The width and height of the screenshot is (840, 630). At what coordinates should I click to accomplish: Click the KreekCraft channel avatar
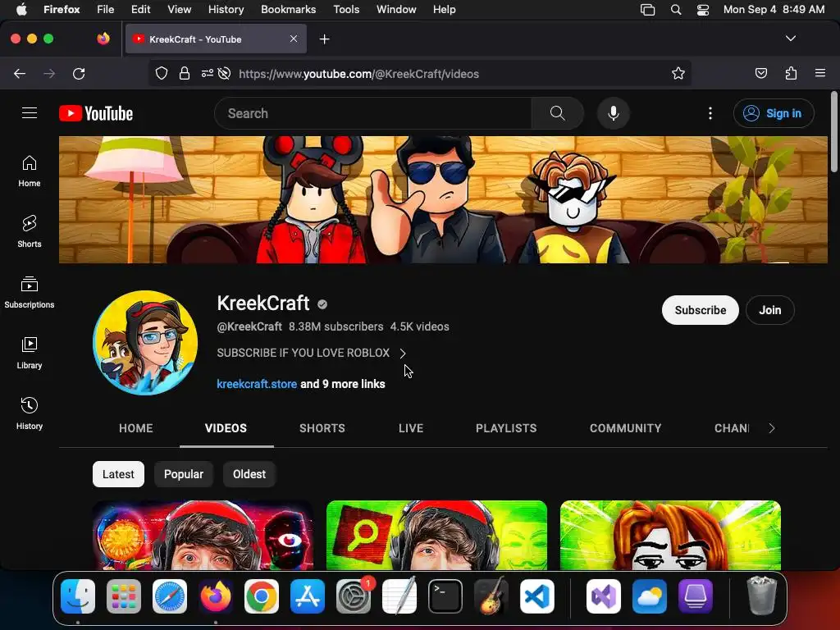[145, 343]
